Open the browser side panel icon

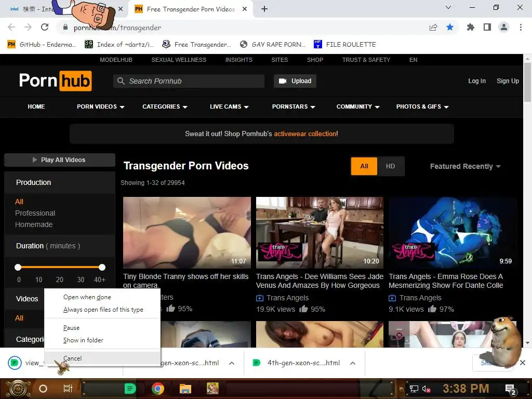click(487, 27)
